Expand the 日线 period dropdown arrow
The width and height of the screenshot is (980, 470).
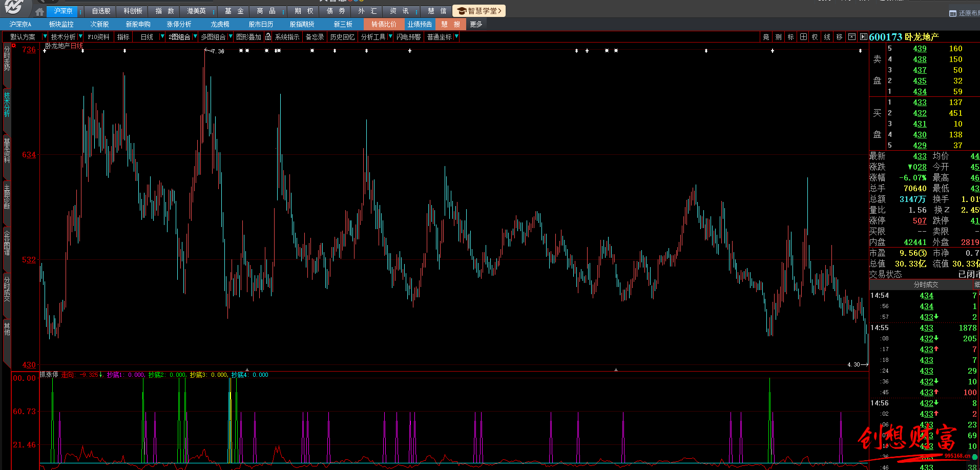pos(162,36)
